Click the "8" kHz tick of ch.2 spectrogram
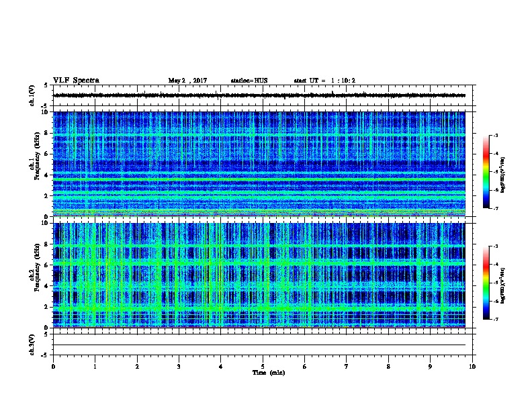Viewport: 532px width, 411px height. pyautogui.click(x=46, y=244)
